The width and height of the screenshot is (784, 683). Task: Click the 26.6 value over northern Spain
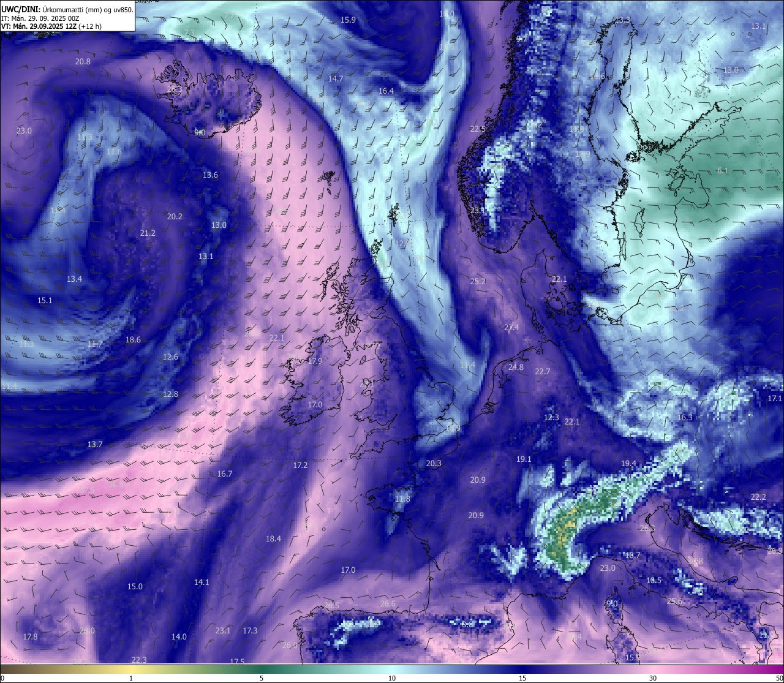(x=388, y=603)
